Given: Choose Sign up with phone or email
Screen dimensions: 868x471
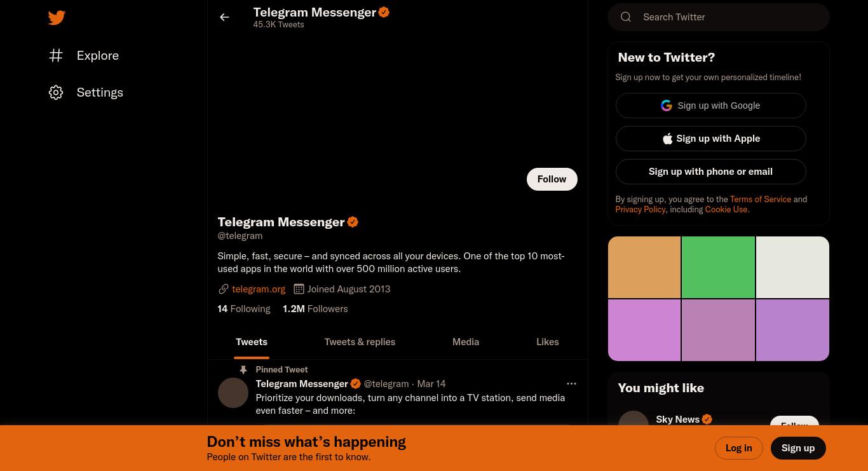Looking at the screenshot, I should pos(710,172).
